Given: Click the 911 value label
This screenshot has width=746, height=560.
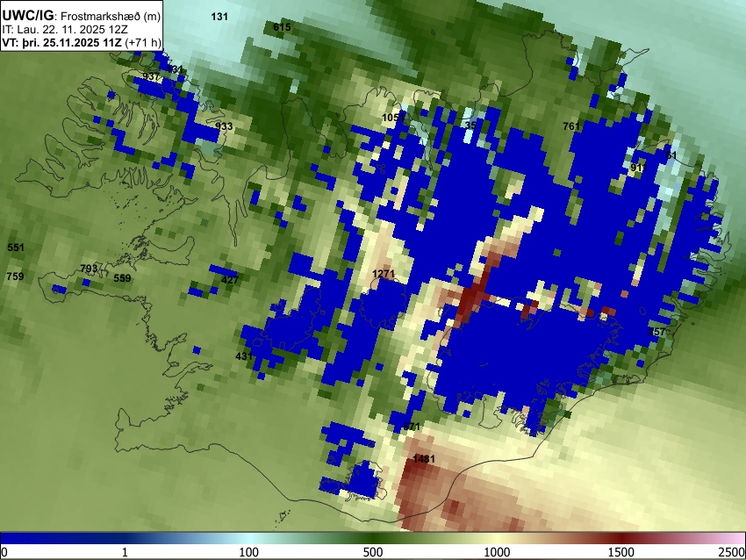Looking at the screenshot, I should 638,168.
